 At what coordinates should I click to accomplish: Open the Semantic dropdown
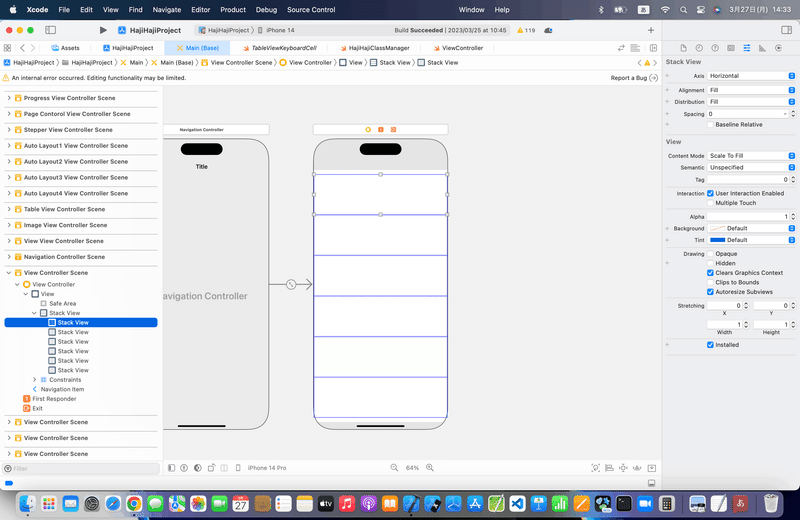point(751,167)
